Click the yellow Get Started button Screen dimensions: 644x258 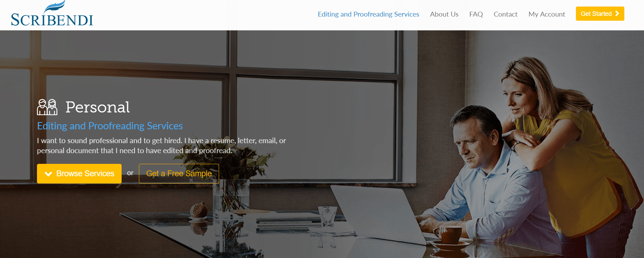pyautogui.click(x=600, y=13)
